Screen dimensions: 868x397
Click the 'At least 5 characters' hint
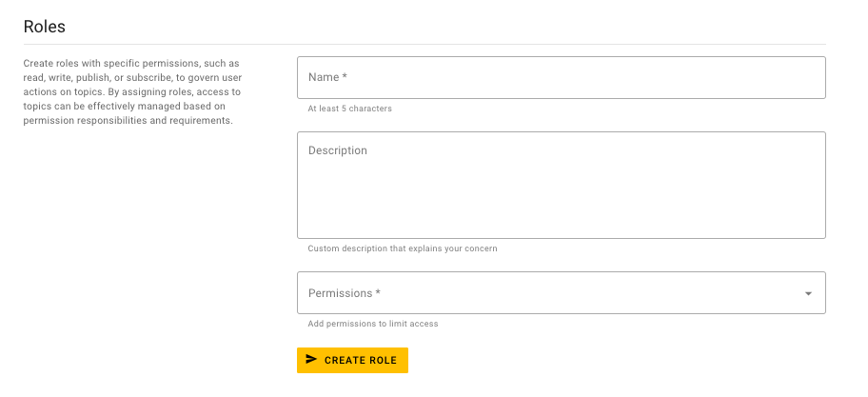coord(350,109)
